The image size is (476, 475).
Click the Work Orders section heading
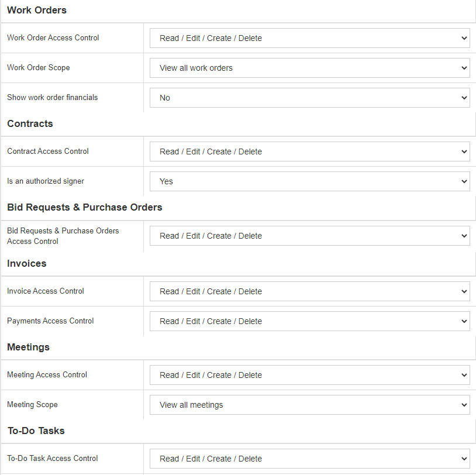tap(37, 10)
